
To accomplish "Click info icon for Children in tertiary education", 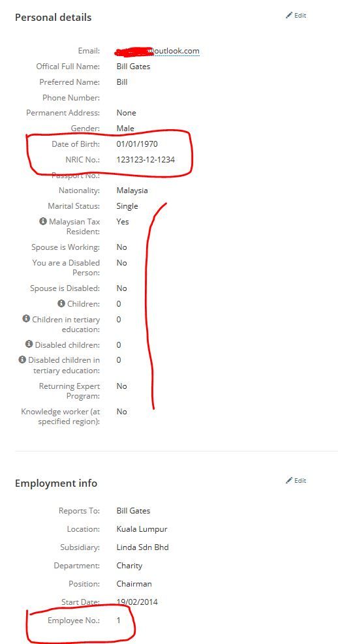I will pyautogui.click(x=26, y=318).
